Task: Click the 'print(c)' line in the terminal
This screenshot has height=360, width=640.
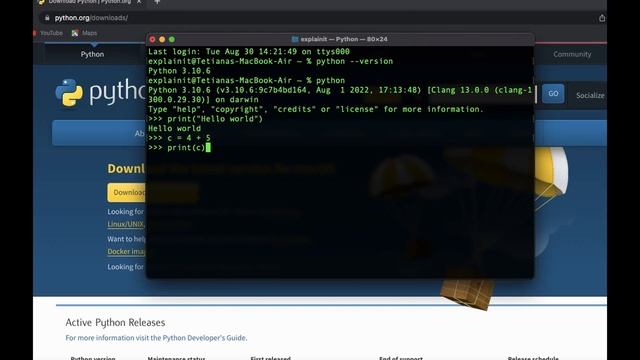Action: point(179,147)
